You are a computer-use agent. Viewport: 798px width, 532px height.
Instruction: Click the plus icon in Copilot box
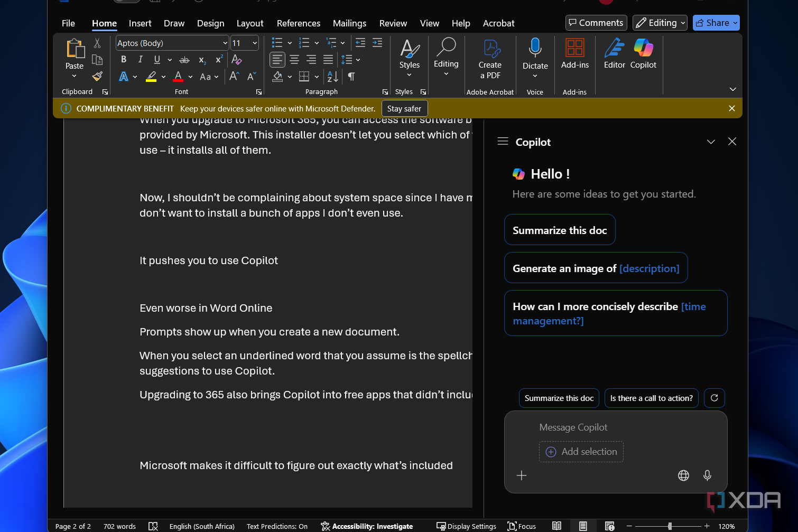click(x=522, y=475)
